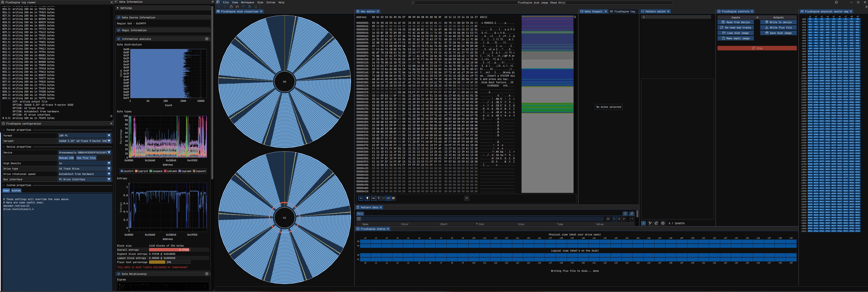Screen dimensions: 868x292
Task: Toggle case-sensitive 'Aa' icon in hex editor footer
Action: tap(361, 198)
